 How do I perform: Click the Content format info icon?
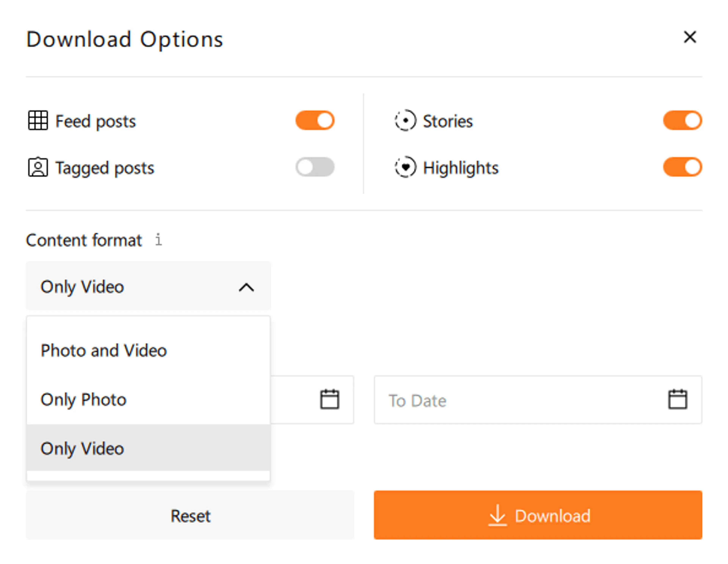coord(159,240)
